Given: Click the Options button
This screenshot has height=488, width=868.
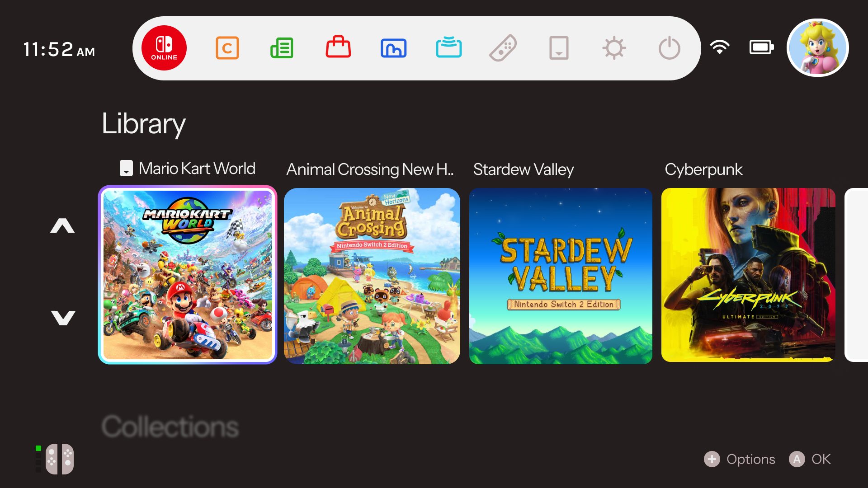Looking at the screenshot, I should click(740, 459).
